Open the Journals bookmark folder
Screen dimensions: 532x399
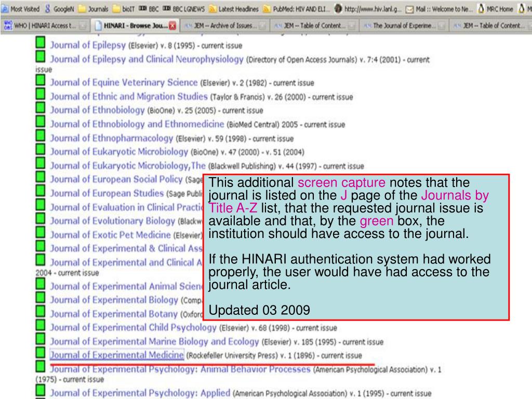tap(94, 9)
